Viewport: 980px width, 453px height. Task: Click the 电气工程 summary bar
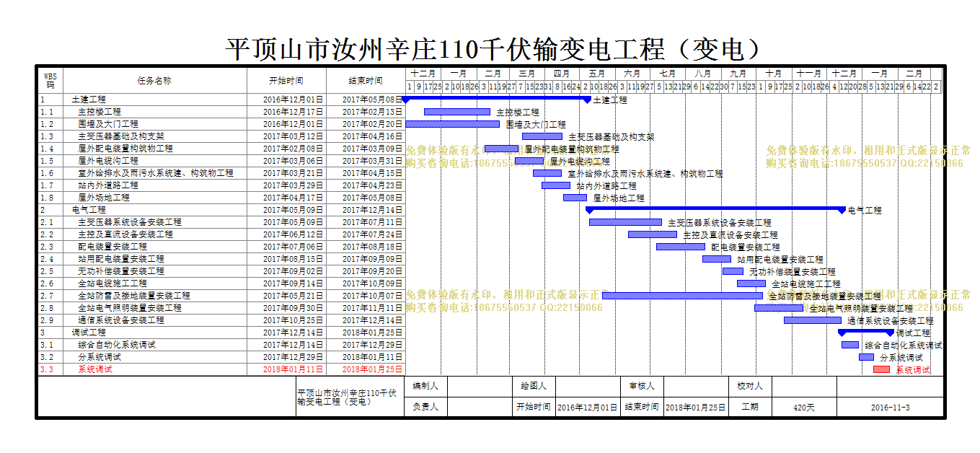[x=715, y=209]
